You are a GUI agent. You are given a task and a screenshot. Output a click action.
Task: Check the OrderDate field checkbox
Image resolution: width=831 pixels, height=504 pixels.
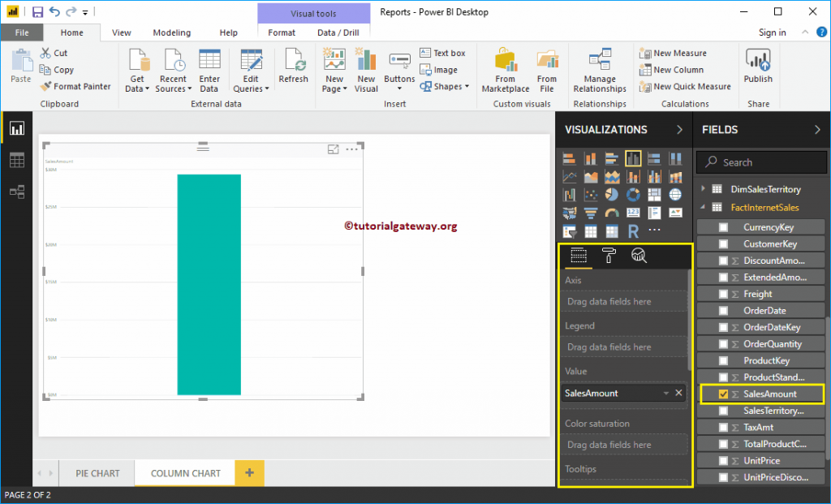[723, 311]
